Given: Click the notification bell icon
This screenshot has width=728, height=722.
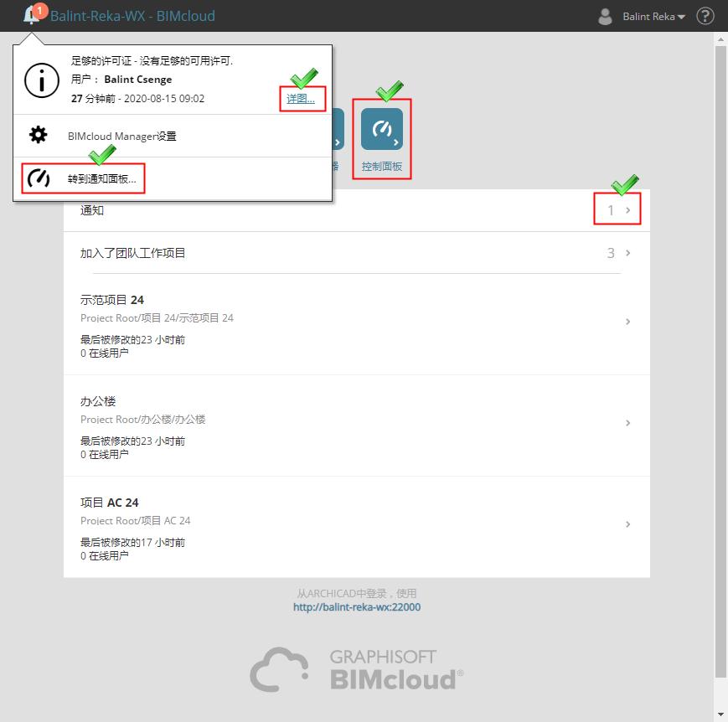Looking at the screenshot, I should [x=32, y=15].
